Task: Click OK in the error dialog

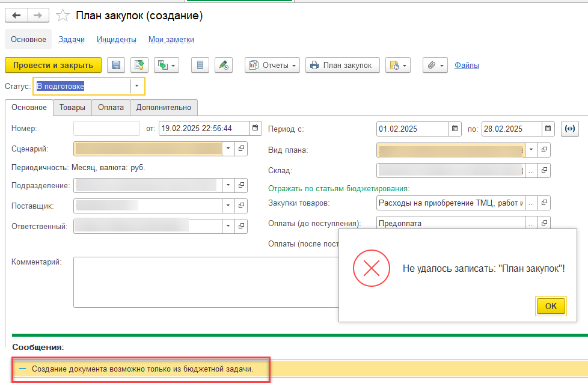Action: [x=551, y=306]
